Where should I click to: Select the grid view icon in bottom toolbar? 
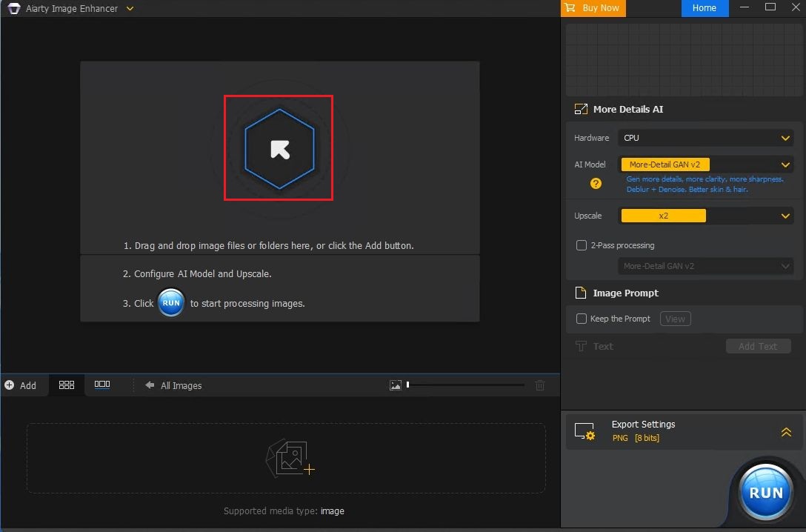tap(66, 385)
